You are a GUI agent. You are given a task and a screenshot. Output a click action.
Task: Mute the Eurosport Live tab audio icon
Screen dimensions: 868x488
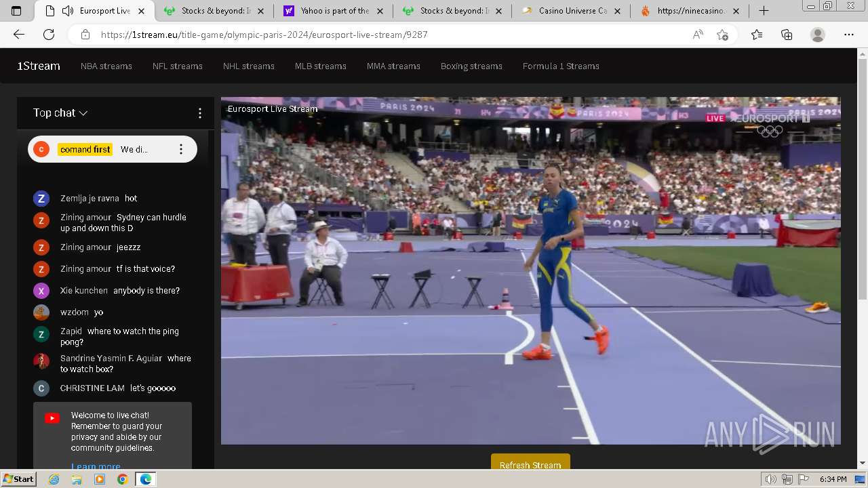(68, 11)
